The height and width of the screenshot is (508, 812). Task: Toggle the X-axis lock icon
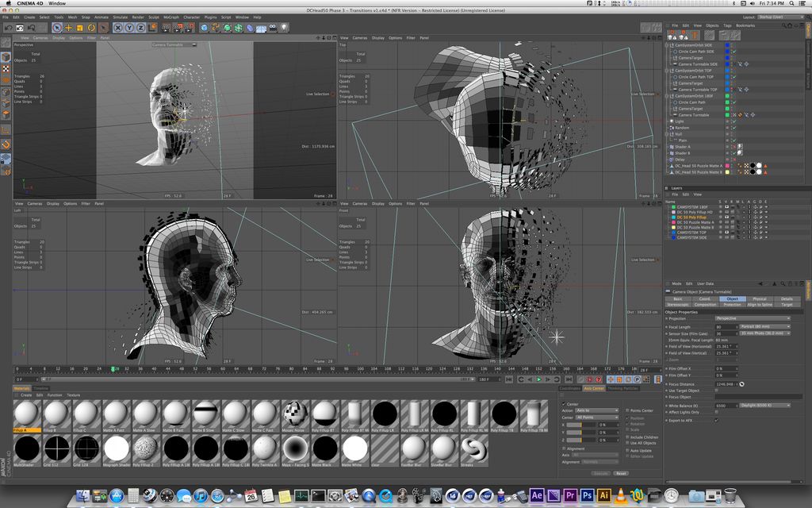(x=118, y=28)
